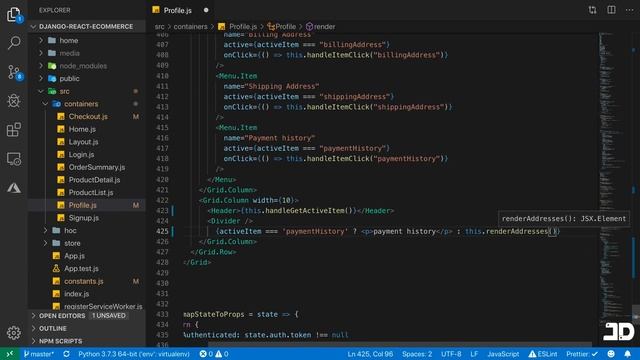Expand the Outline section
Screen dimensions: 640x360
click(x=53, y=328)
